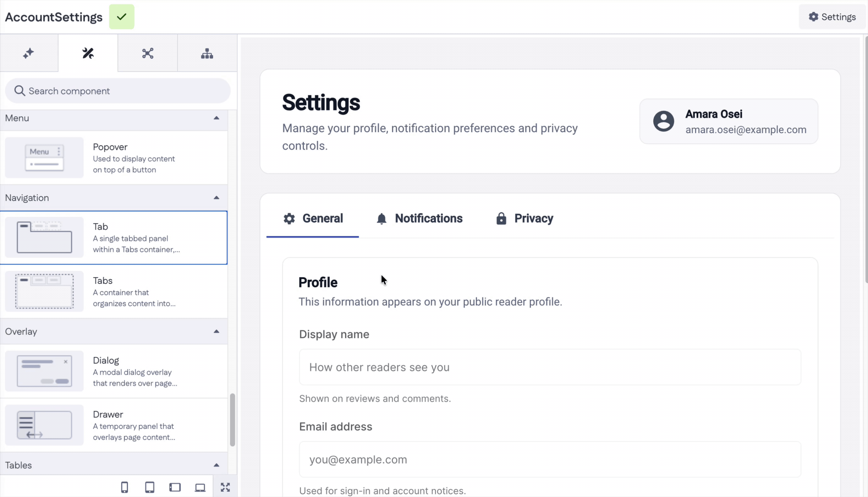Switch to the Privacy tab
The image size is (868, 497).
pos(525,218)
